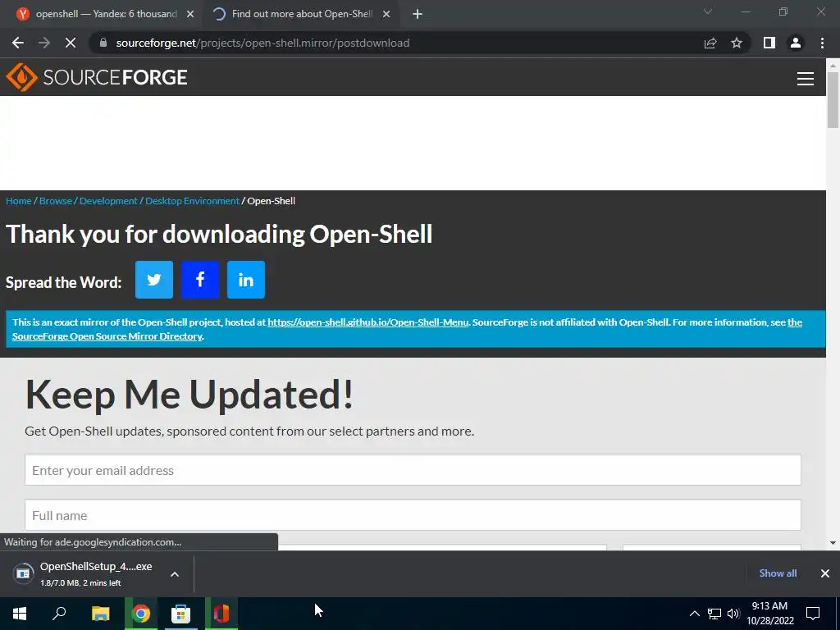This screenshot has width=840, height=630.
Task: Open the Windows notification center
Action: pos(813,614)
